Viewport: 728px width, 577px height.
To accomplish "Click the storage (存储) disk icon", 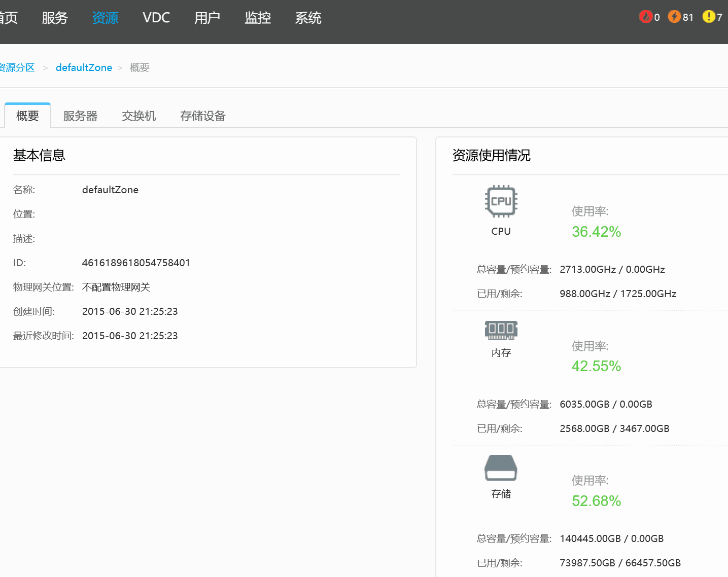I will point(501,467).
